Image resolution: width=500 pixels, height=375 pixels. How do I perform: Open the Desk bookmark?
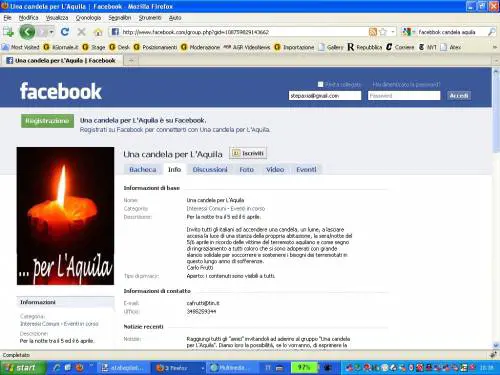click(119, 47)
